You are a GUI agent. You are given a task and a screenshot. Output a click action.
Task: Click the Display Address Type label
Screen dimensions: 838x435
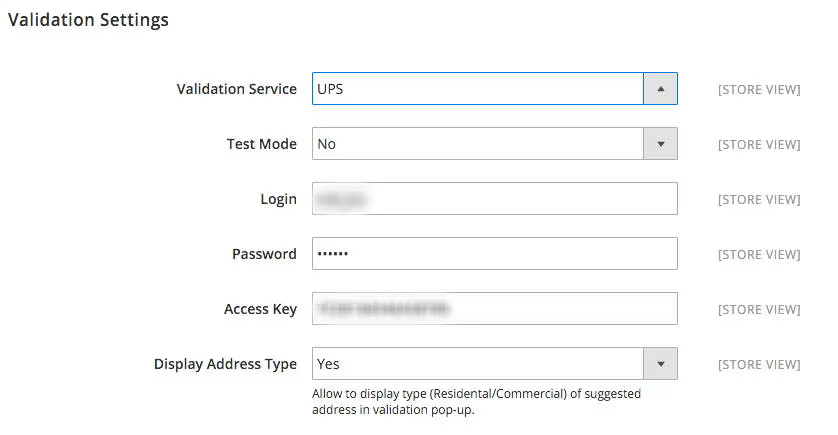pos(225,364)
